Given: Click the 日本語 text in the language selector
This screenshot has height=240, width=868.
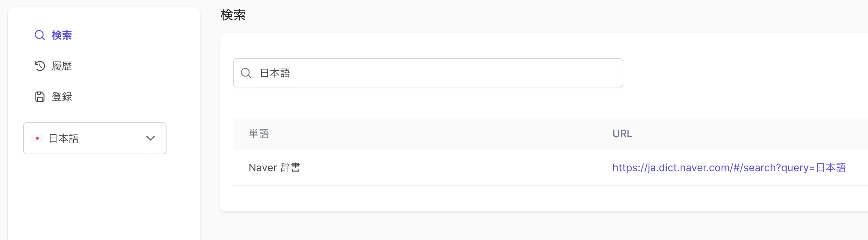Looking at the screenshot, I should coord(64,138).
